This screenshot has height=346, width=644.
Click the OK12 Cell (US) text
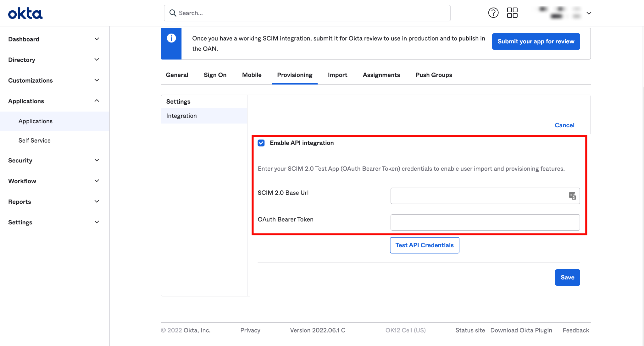(x=405, y=330)
